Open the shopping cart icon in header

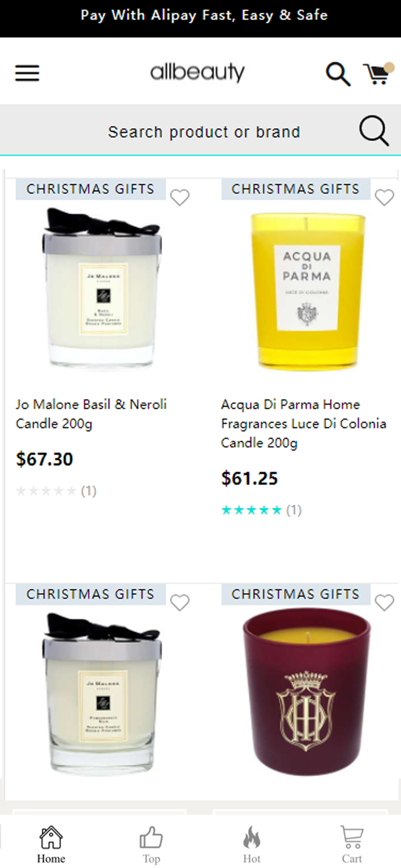tap(378, 73)
